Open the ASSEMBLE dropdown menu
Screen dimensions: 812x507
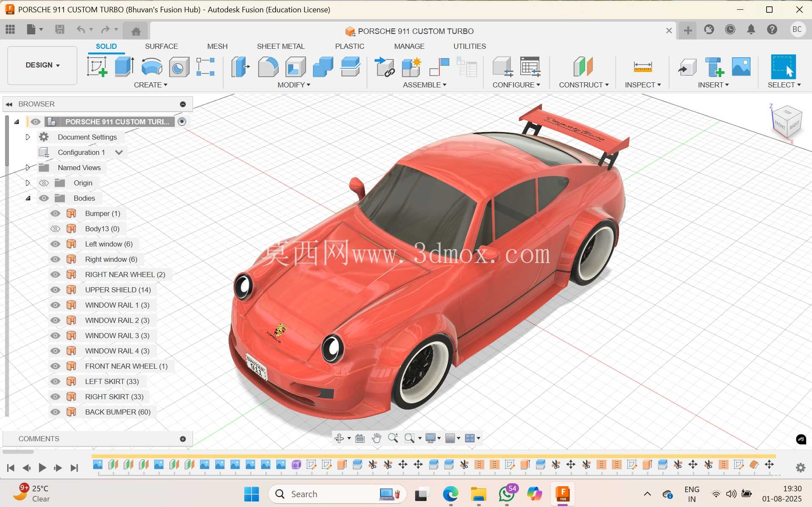424,85
